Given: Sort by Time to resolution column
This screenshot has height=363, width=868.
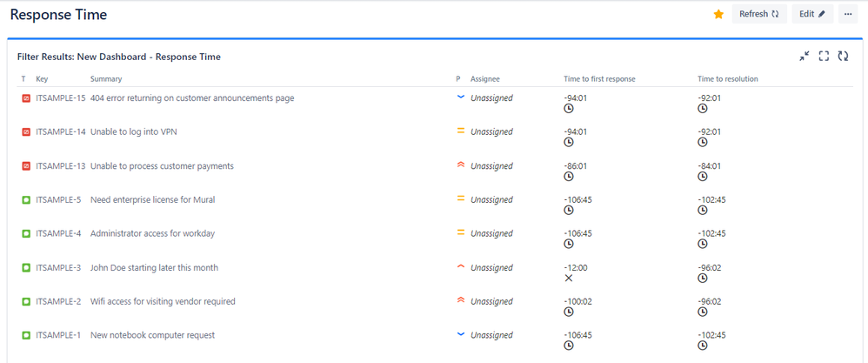Looking at the screenshot, I should [x=728, y=79].
